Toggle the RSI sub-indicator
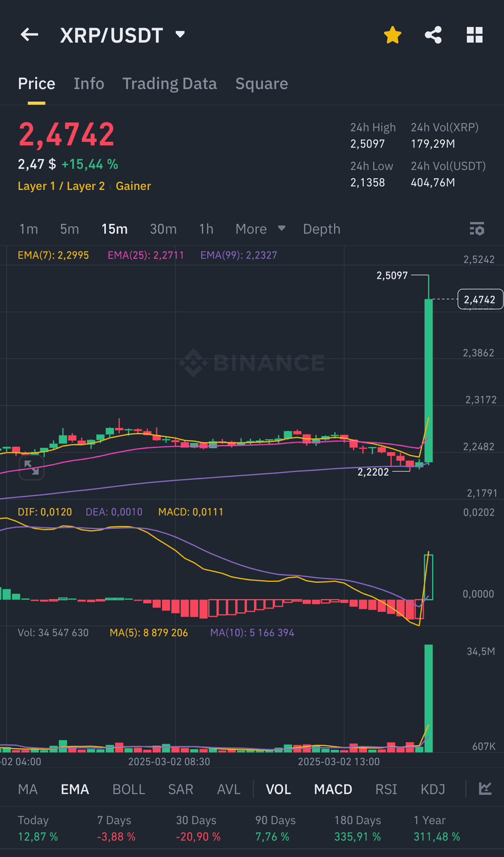Viewport: 504px width, 857px height. point(387,789)
